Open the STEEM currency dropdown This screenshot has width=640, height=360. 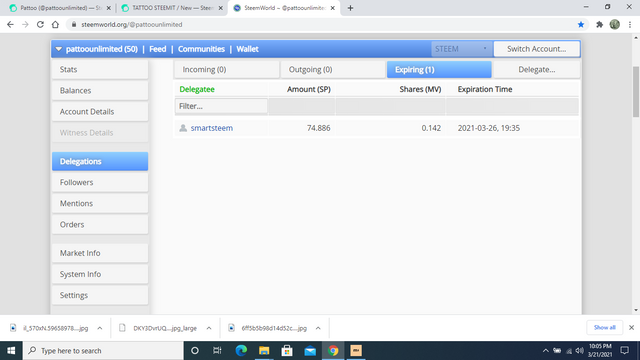coord(462,49)
